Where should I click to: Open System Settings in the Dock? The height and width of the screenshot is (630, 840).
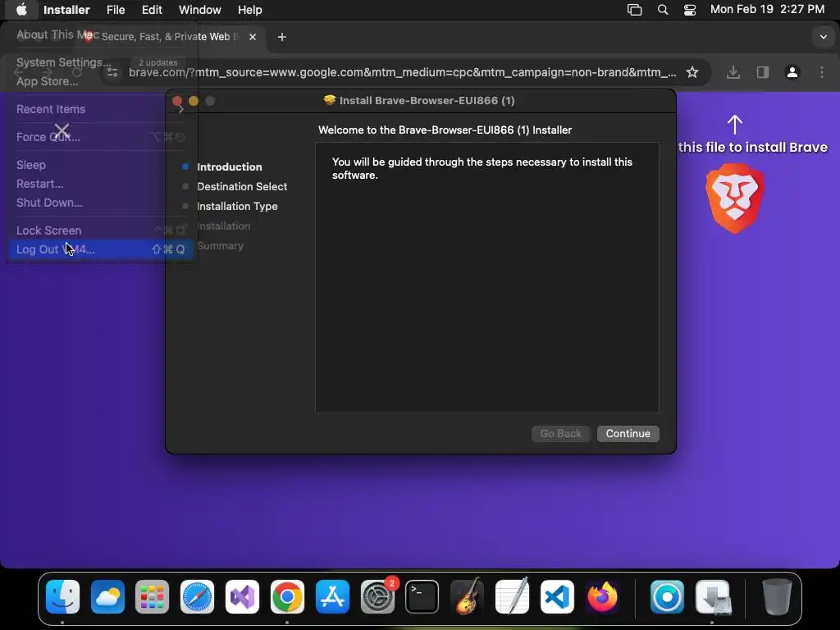tap(377, 597)
